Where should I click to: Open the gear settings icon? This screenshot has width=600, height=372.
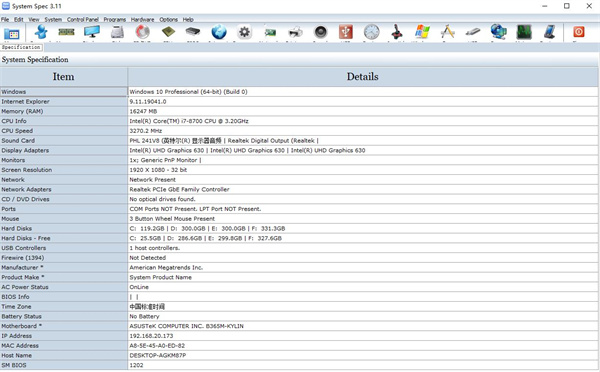click(244, 32)
